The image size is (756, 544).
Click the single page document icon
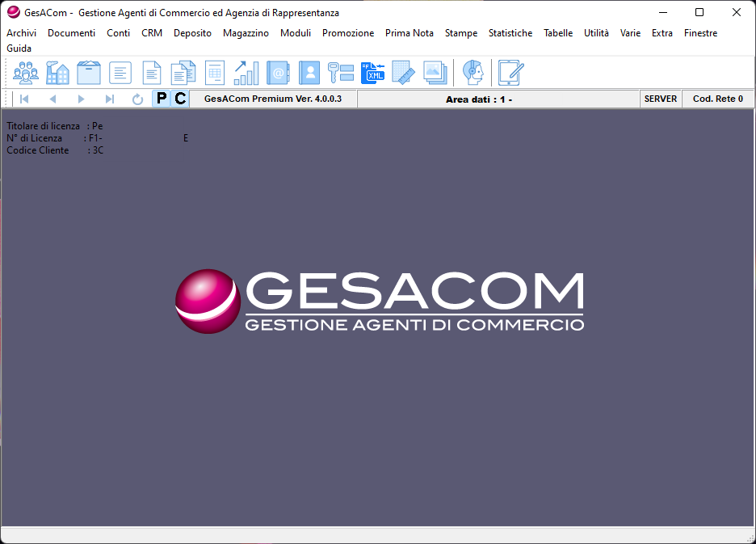click(x=152, y=73)
